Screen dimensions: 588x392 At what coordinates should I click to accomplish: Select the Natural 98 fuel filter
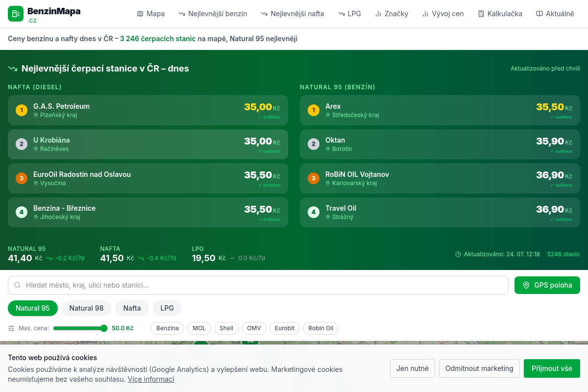point(86,308)
